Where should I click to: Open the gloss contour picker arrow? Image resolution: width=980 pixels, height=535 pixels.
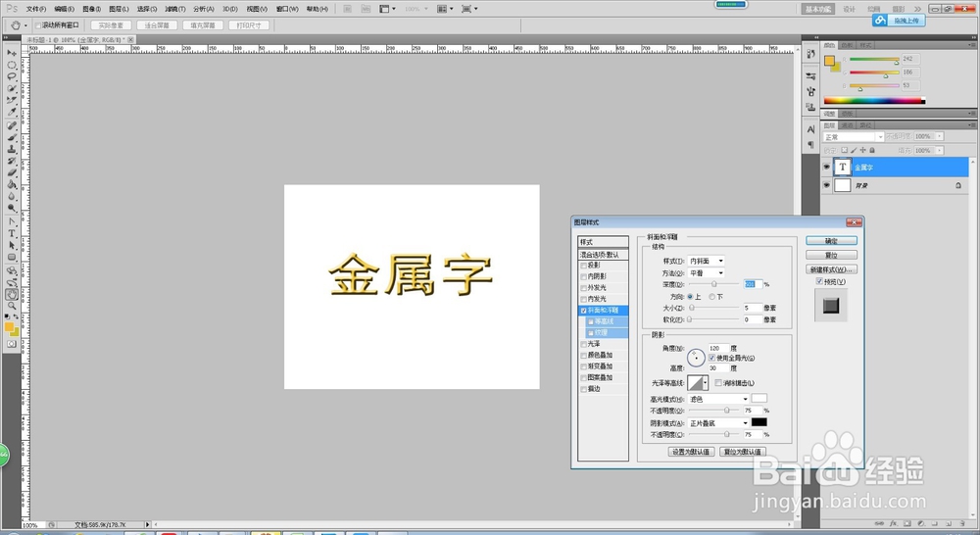pyautogui.click(x=706, y=382)
